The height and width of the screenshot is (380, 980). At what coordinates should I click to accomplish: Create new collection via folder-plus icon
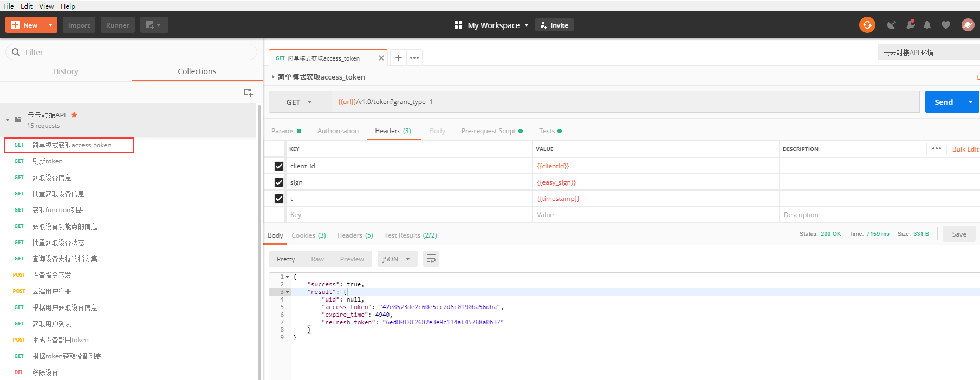(x=248, y=93)
